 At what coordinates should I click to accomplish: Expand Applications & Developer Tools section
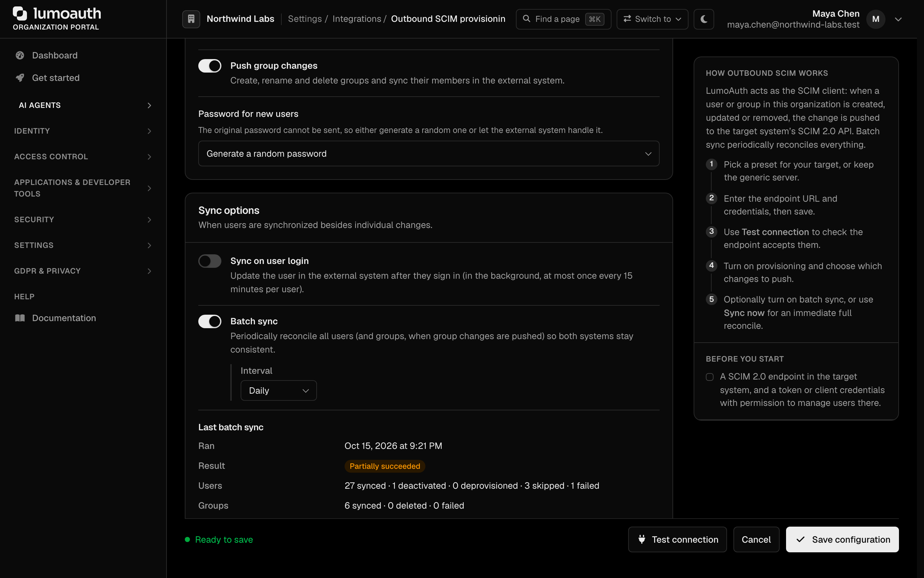pyautogui.click(x=83, y=188)
